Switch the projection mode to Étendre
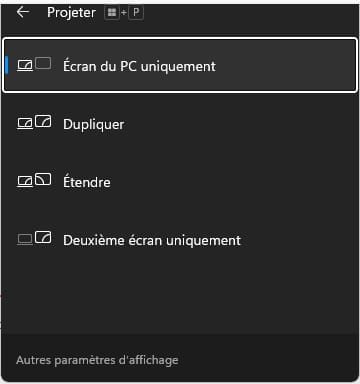The width and height of the screenshot is (360, 384). click(x=180, y=182)
